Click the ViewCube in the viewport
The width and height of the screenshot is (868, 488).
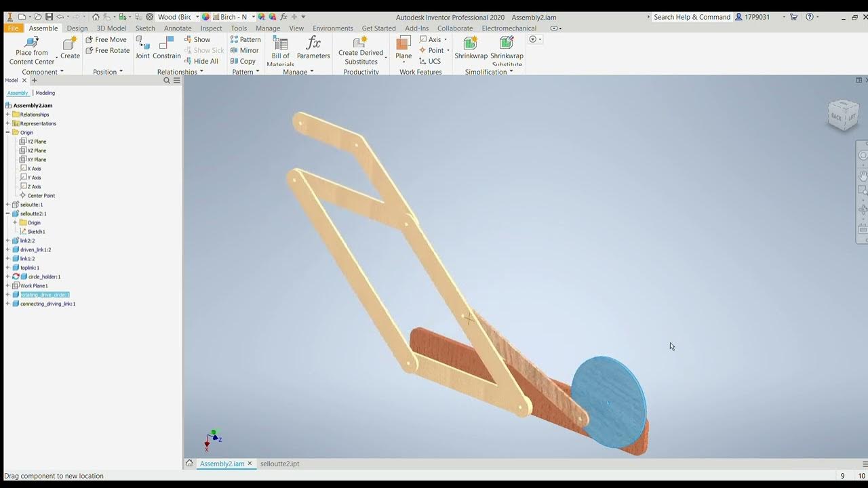(x=844, y=115)
